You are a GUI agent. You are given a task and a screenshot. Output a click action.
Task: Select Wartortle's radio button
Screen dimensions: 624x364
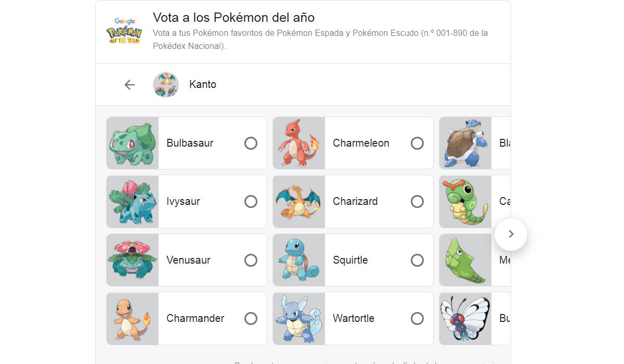tap(418, 318)
